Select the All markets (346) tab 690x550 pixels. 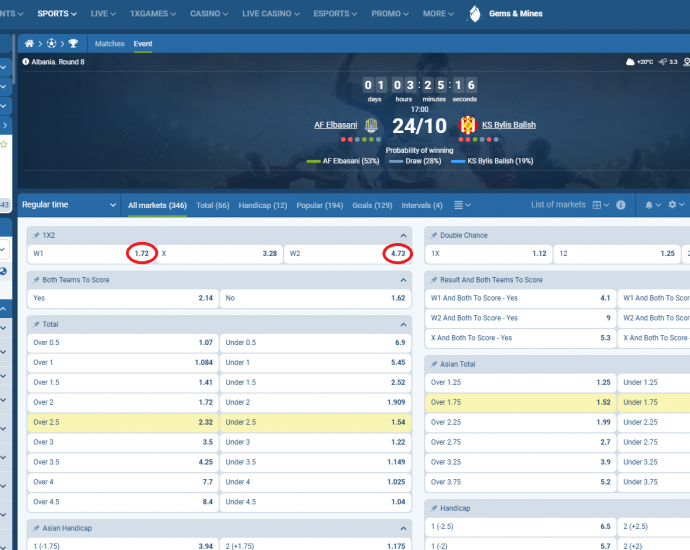point(158,205)
